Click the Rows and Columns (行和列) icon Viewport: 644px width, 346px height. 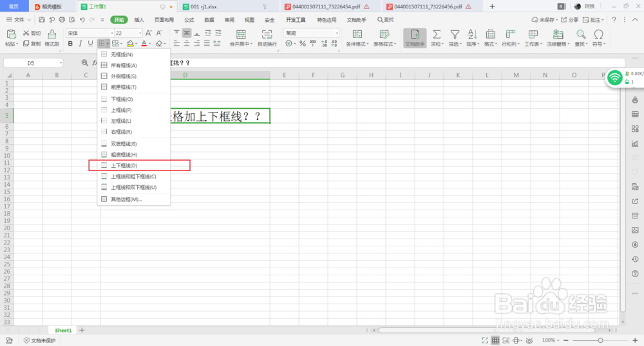(x=511, y=35)
